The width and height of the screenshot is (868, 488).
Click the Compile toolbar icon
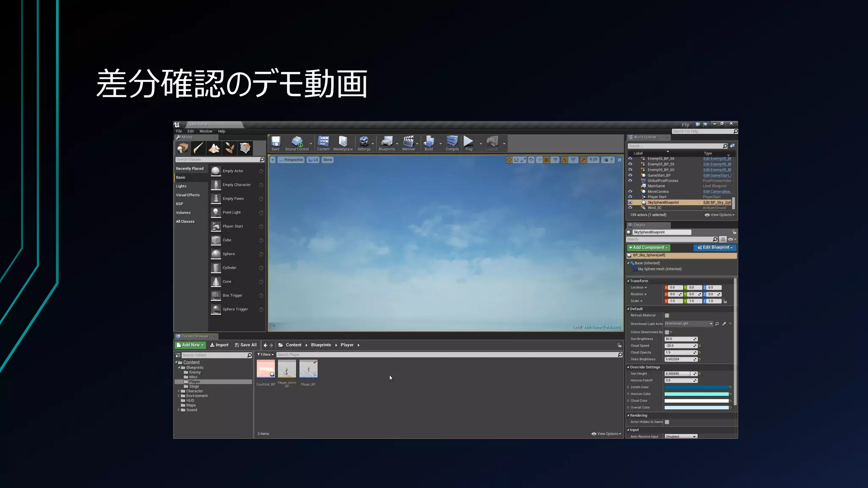[452, 144]
